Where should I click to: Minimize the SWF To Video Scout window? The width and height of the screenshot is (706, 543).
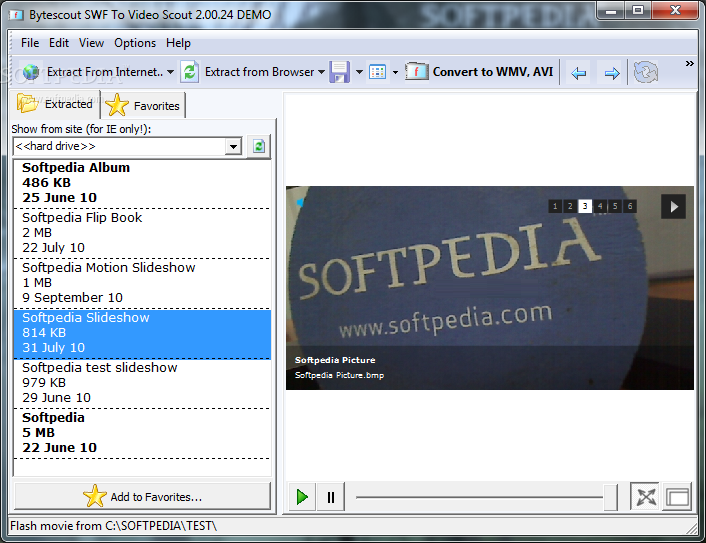[x=611, y=11]
